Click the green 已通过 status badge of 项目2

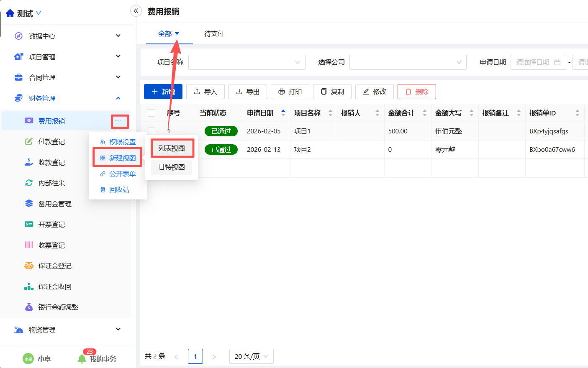point(221,149)
